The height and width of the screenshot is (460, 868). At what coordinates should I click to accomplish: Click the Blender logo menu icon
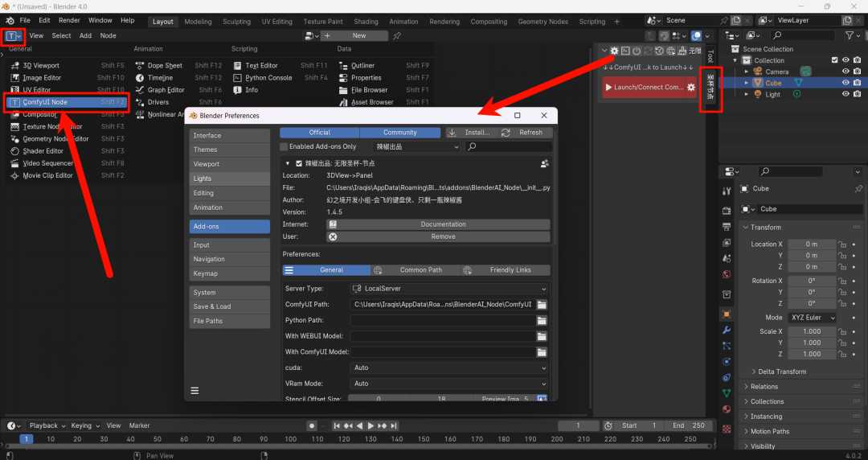click(x=10, y=20)
